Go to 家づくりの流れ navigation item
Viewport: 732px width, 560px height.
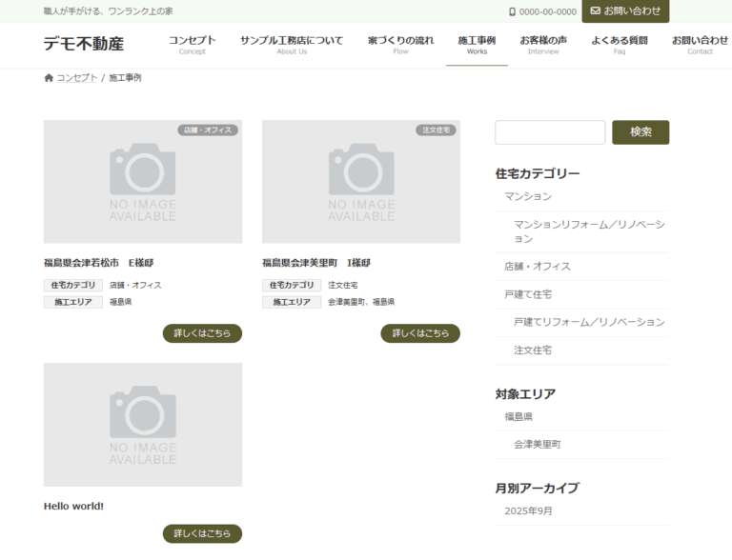coord(400,44)
